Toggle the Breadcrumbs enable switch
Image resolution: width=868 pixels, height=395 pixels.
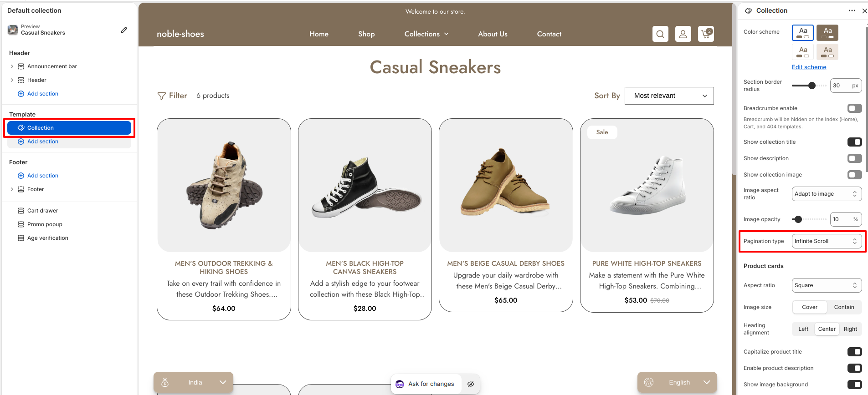tap(854, 108)
